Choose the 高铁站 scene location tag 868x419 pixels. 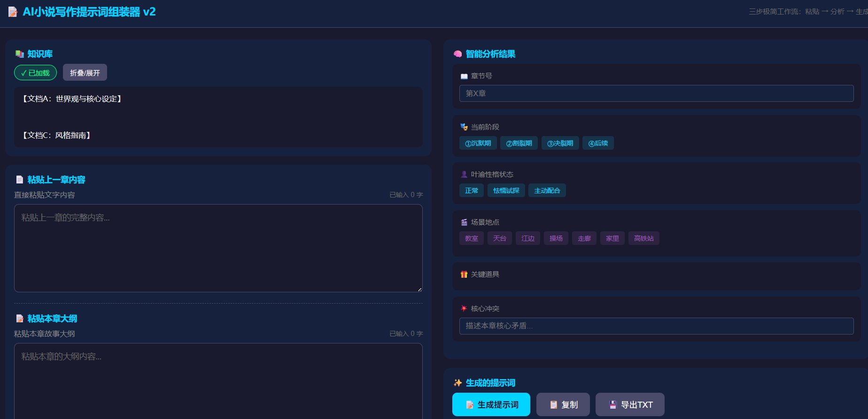tap(643, 238)
